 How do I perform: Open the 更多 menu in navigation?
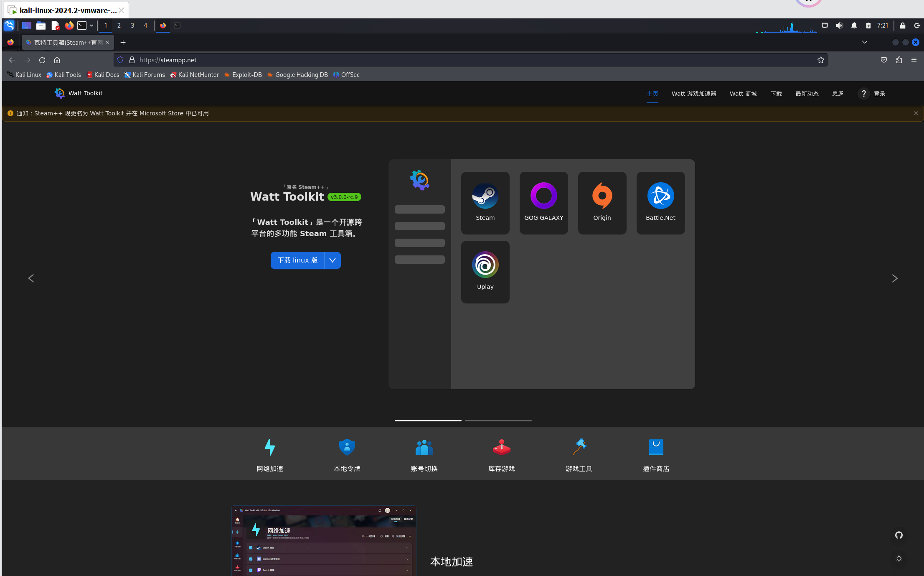(x=838, y=93)
